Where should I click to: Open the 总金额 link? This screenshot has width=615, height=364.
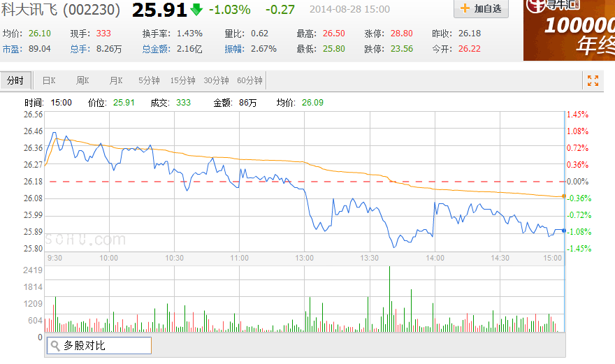click(156, 49)
